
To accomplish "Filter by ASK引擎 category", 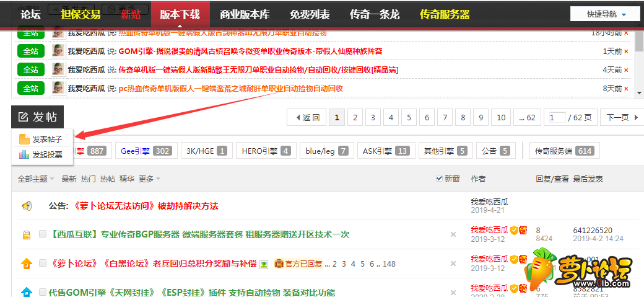I will point(386,151).
